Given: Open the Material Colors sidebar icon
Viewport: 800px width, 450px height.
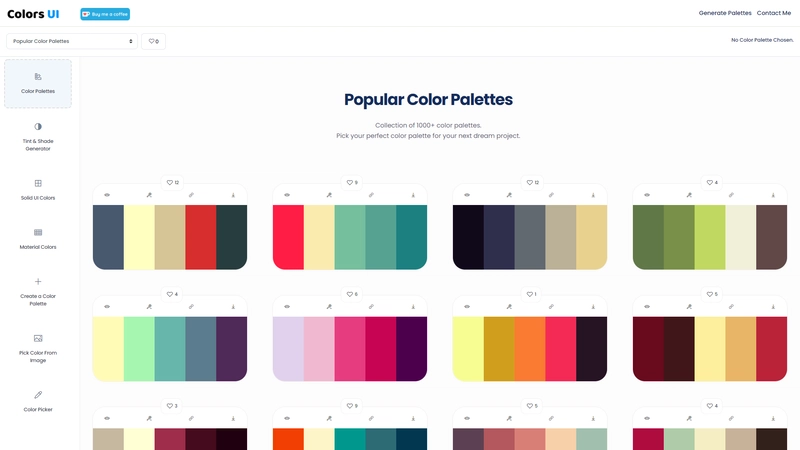Looking at the screenshot, I should [38, 232].
